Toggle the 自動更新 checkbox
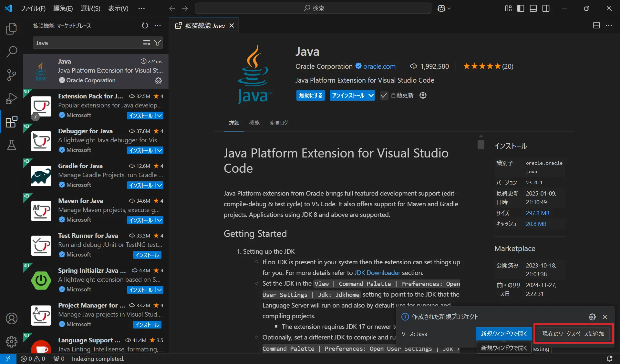Image resolution: width=620 pixels, height=364 pixels. (384, 95)
